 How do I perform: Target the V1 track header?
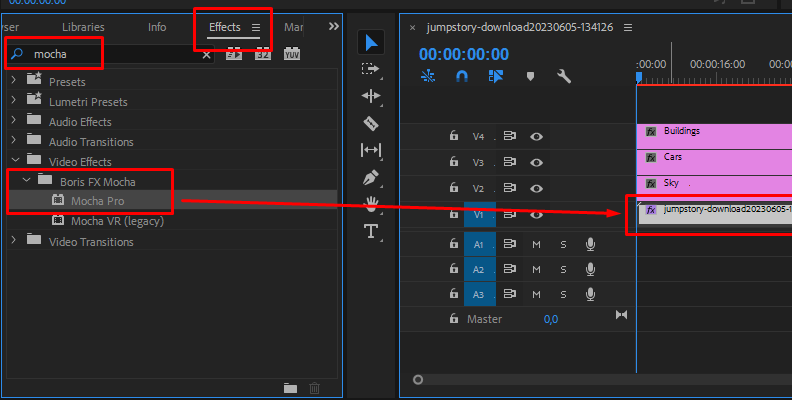click(478, 215)
